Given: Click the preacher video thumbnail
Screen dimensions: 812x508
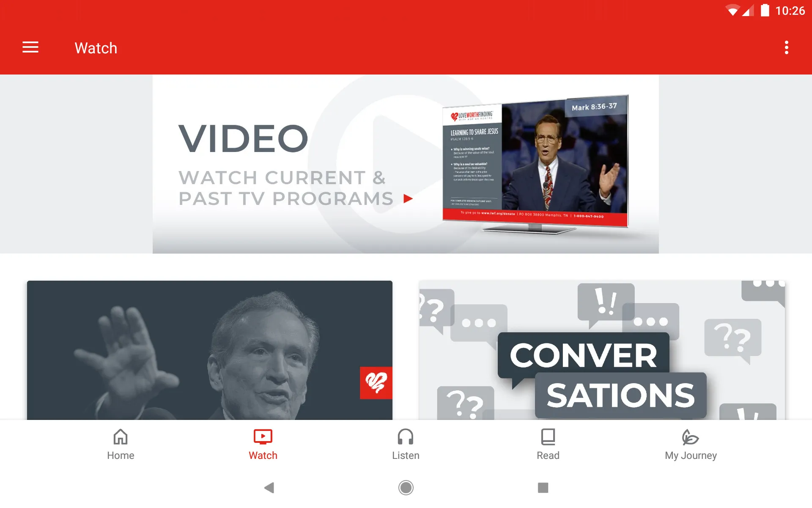Looking at the screenshot, I should point(210,349).
